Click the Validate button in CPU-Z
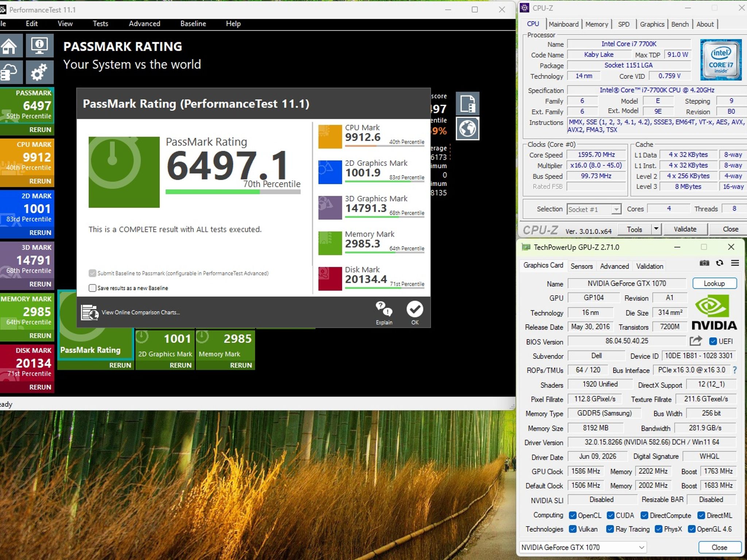747x560 pixels. pos(685,229)
